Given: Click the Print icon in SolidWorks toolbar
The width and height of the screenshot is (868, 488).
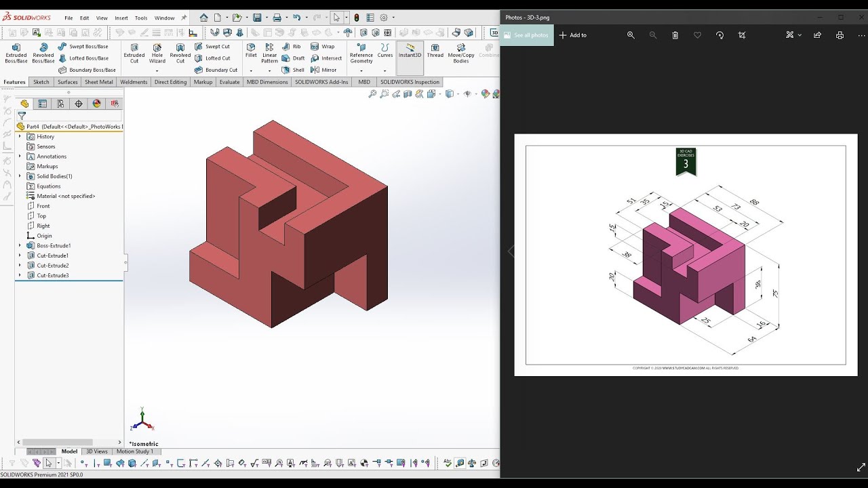Looking at the screenshot, I should (277, 18).
